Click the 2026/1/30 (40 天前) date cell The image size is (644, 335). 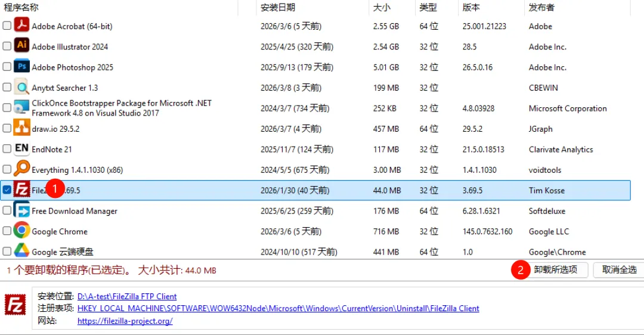[295, 191]
